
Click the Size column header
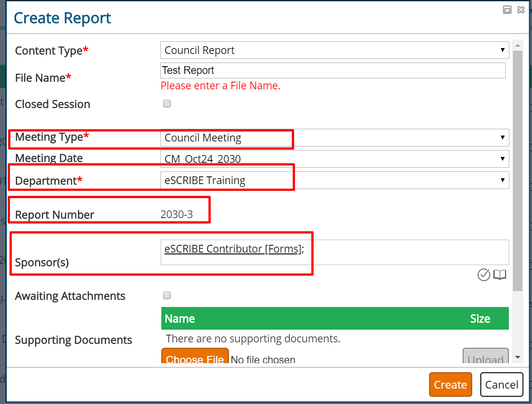pos(480,319)
